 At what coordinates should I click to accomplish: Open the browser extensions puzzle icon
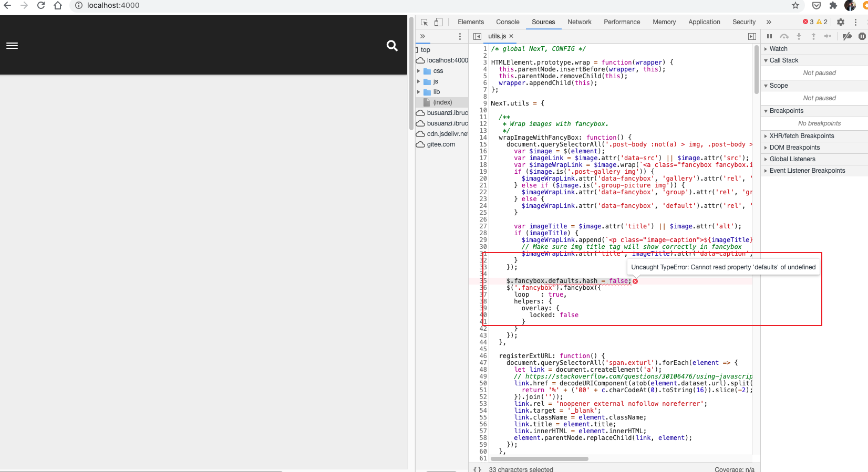[833, 5]
